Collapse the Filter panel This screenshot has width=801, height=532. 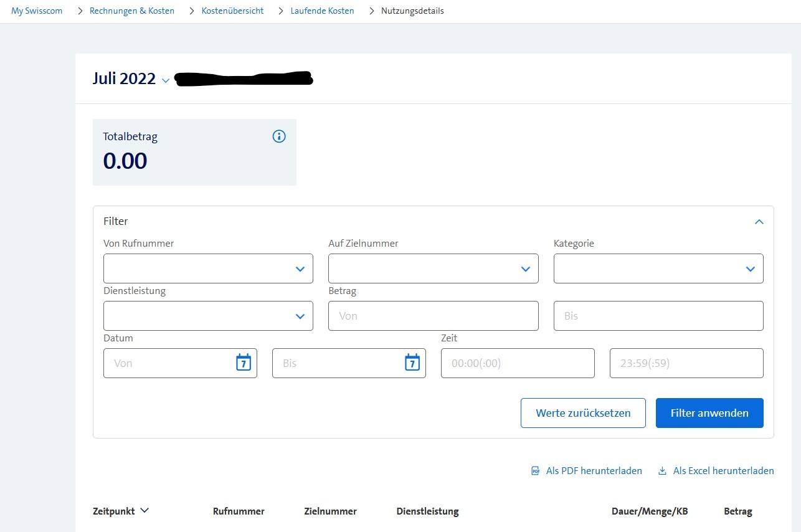point(759,222)
